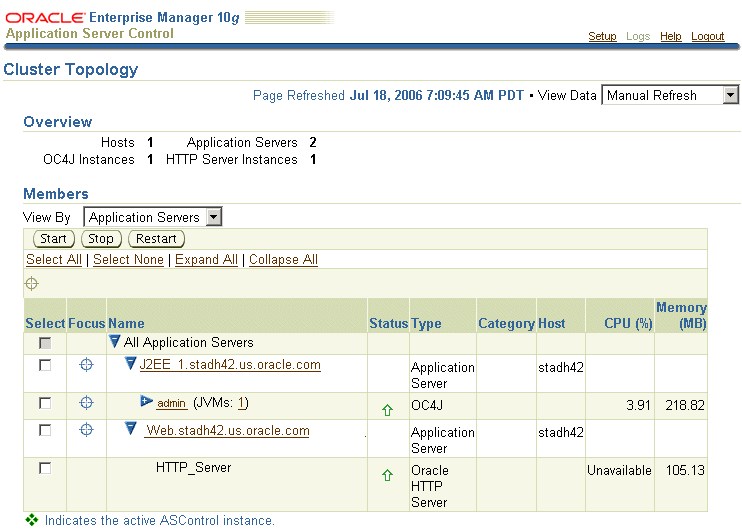This screenshot has width=742, height=529.
Task: Open the Web.stadh42.us.oracle.com link
Action: coord(227,431)
